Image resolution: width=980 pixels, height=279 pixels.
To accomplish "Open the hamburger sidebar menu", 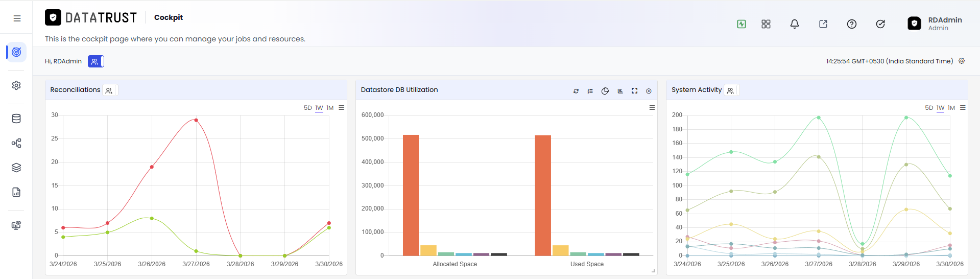I will click(17, 18).
